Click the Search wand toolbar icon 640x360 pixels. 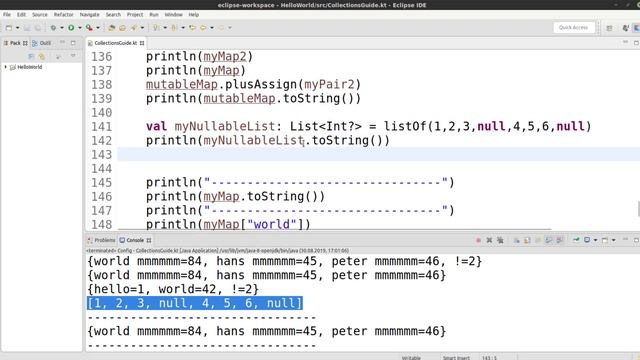(x=133, y=28)
